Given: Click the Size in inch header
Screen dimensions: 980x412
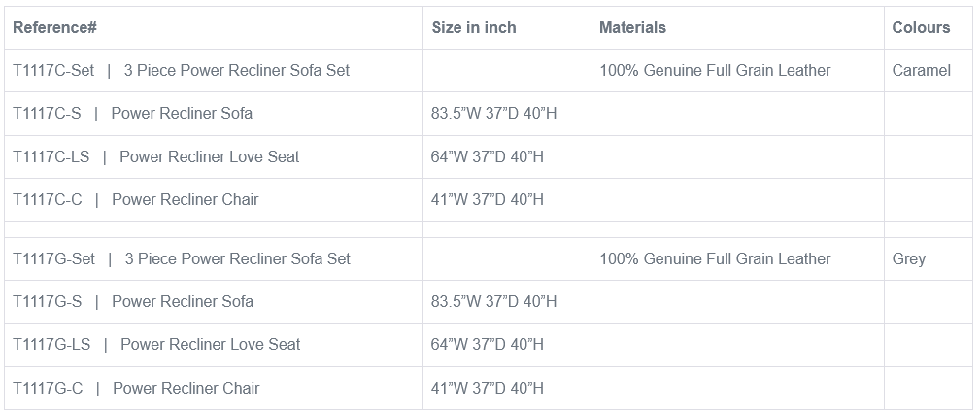Looking at the screenshot, I should (474, 28).
